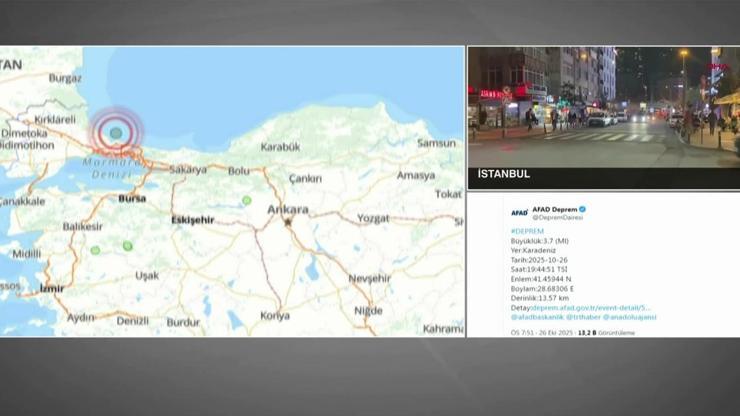Click the Kırklareli label on map
The height and width of the screenshot is (416, 740).
pyautogui.click(x=55, y=119)
